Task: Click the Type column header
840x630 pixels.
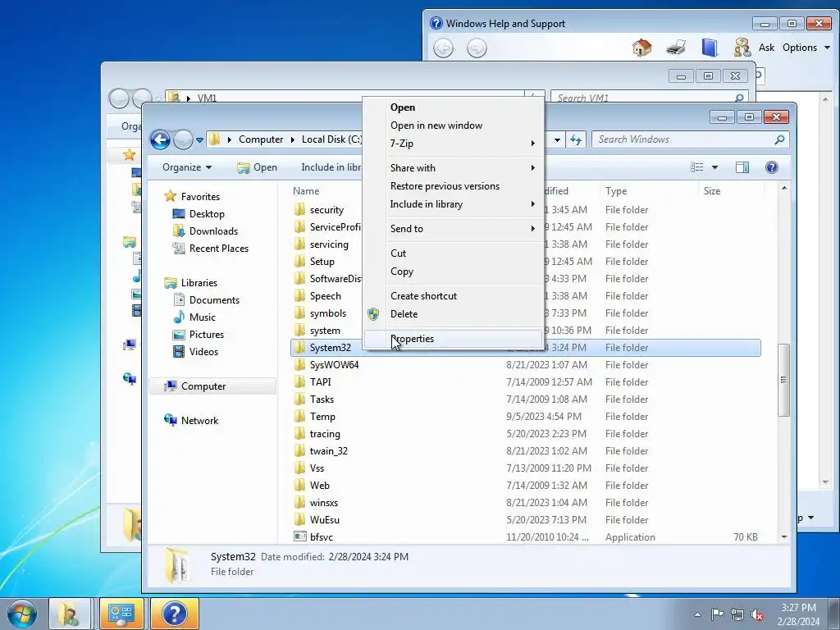Action: pyautogui.click(x=616, y=190)
